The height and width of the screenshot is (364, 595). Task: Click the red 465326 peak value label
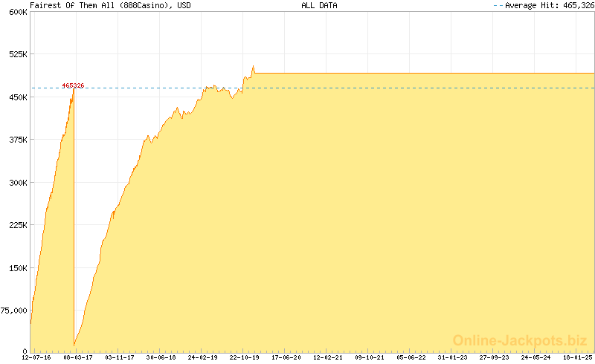tap(73, 85)
